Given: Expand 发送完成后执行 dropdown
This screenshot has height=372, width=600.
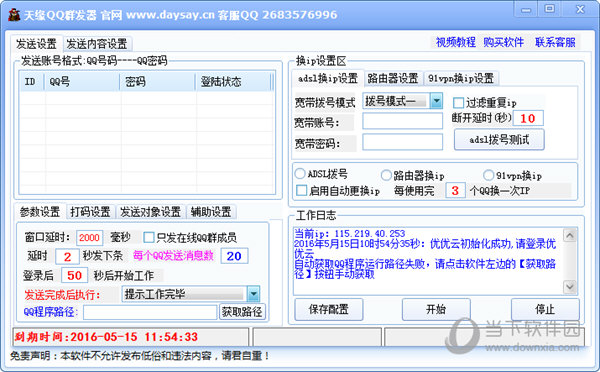Looking at the screenshot, I should pyautogui.click(x=253, y=294).
